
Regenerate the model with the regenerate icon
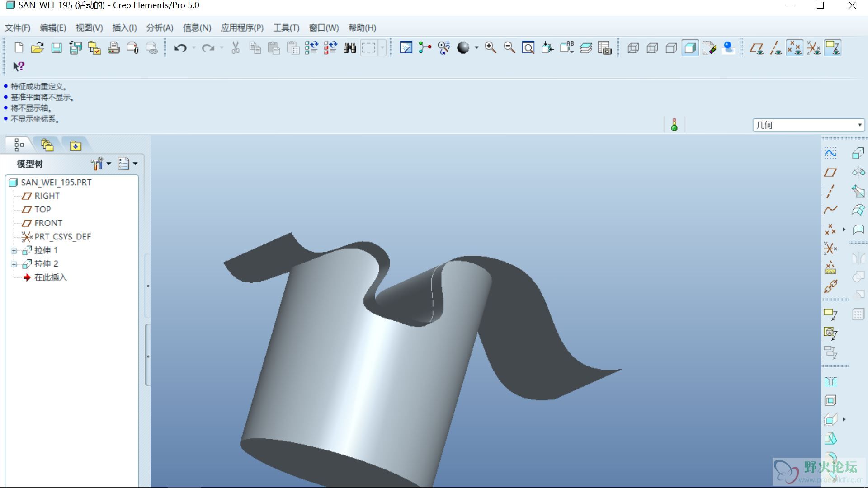pyautogui.click(x=311, y=48)
